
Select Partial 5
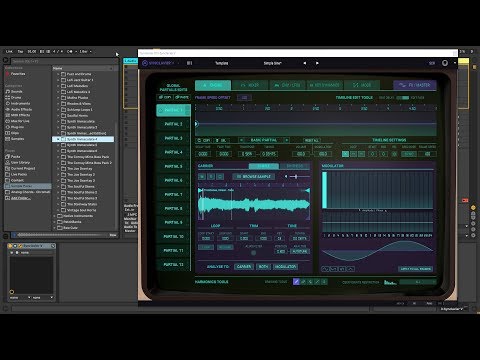(173, 166)
